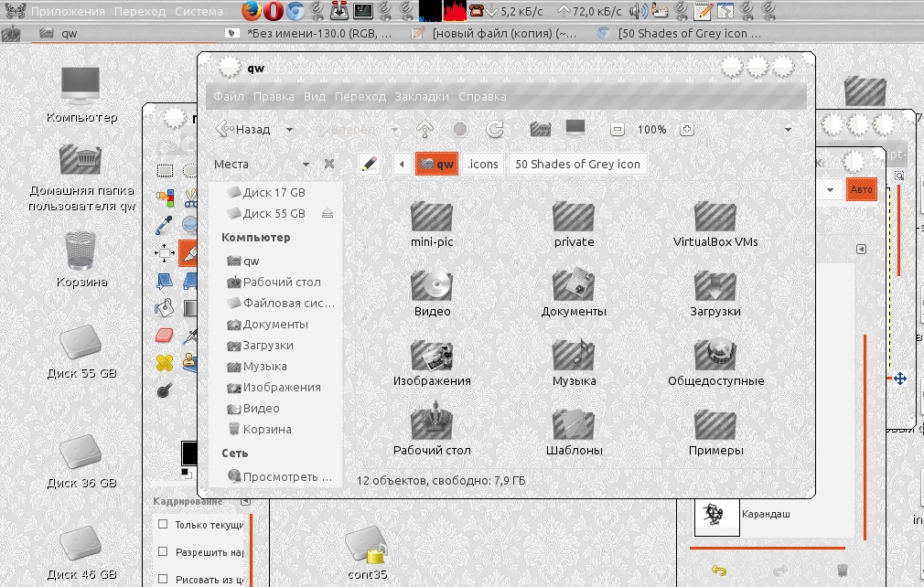The height and width of the screenshot is (587, 924).
Task: Click the eject icon beside Диск 55 GB
Action: pyautogui.click(x=327, y=214)
